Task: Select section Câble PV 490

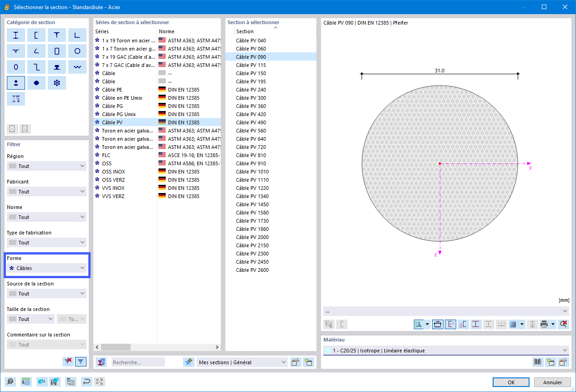Action: pyautogui.click(x=271, y=122)
